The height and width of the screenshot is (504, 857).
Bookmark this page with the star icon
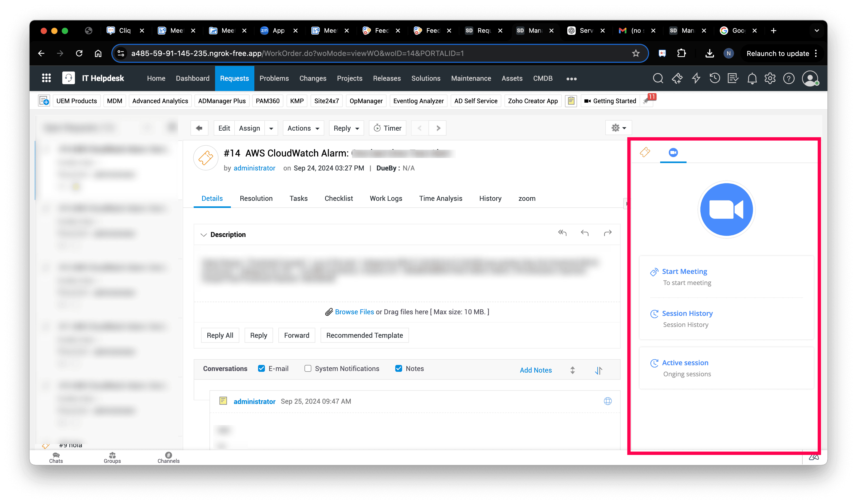[636, 53]
